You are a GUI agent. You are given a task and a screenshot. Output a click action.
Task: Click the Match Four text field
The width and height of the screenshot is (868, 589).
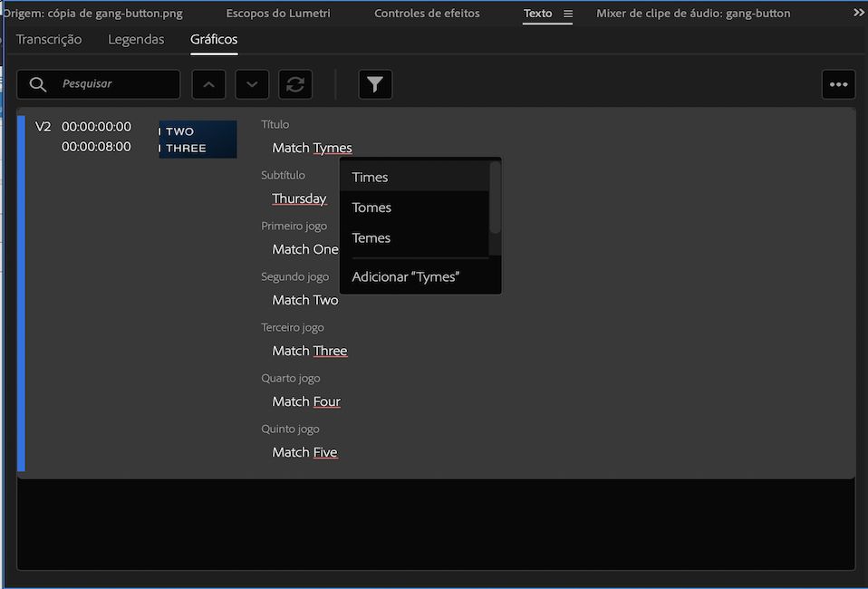[x=306, y=401]
